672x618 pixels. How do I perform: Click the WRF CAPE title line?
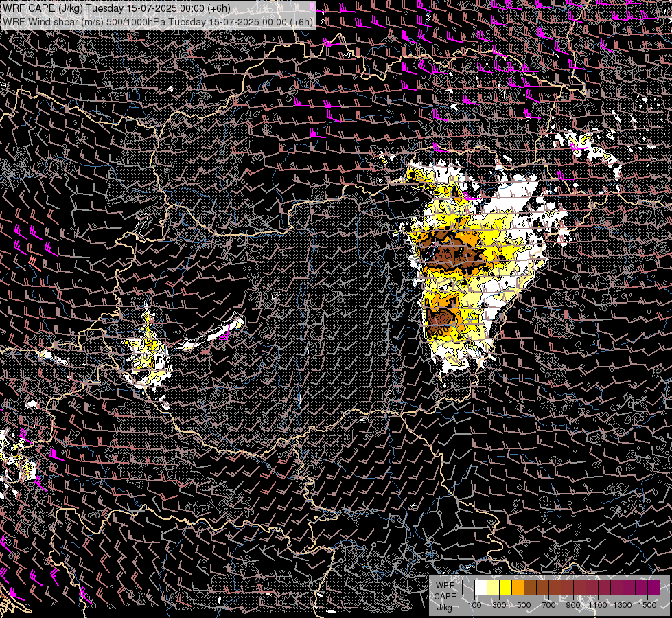pyautogui.click(x=117, y=8)
